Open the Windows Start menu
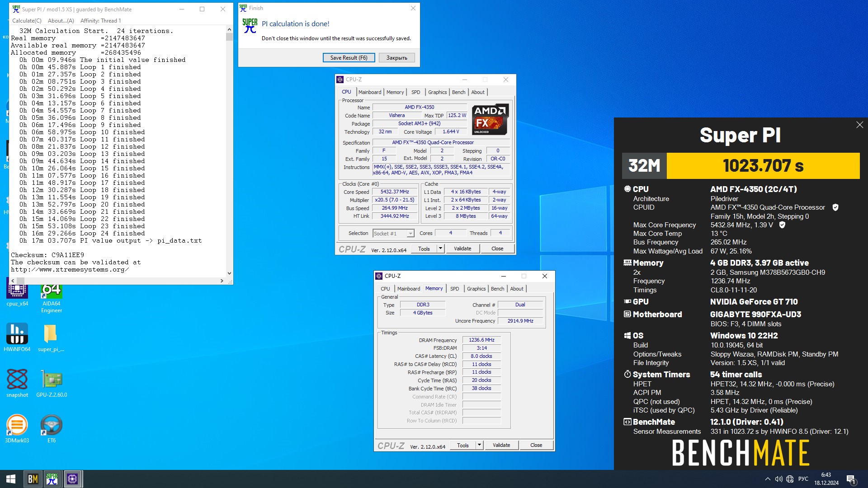The height and width of the screenshot is (488, 868). 11,479
